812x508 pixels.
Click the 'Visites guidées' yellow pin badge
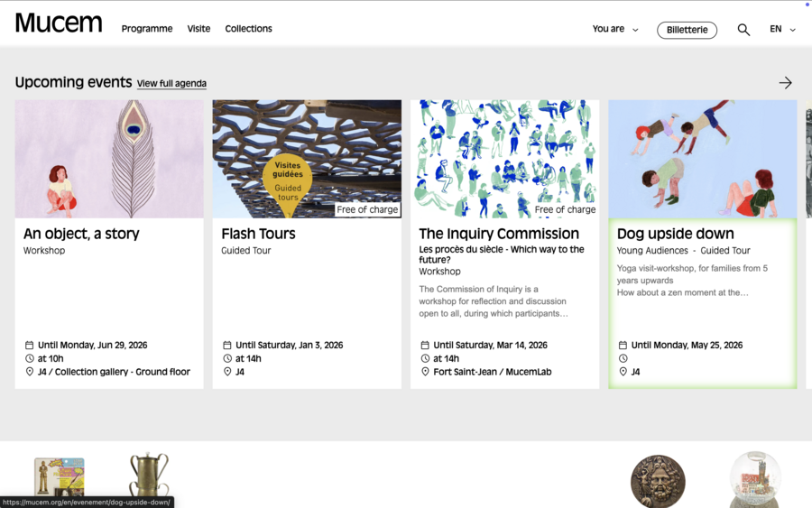tap(287, 183)
